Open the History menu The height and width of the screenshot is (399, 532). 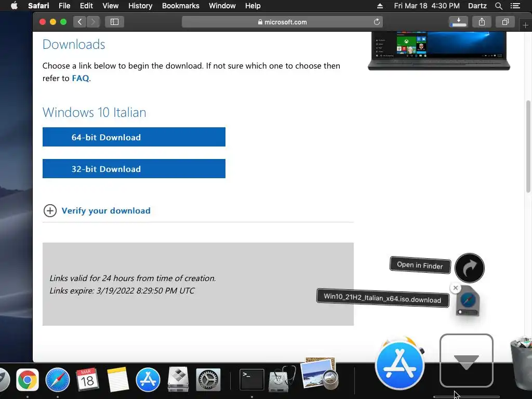[140, 6]
